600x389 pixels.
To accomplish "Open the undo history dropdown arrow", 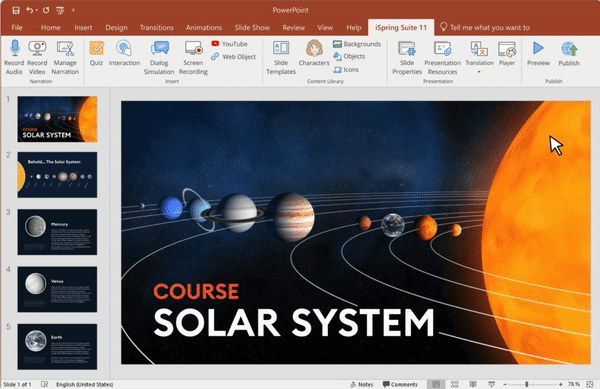I will click(37, 10).
